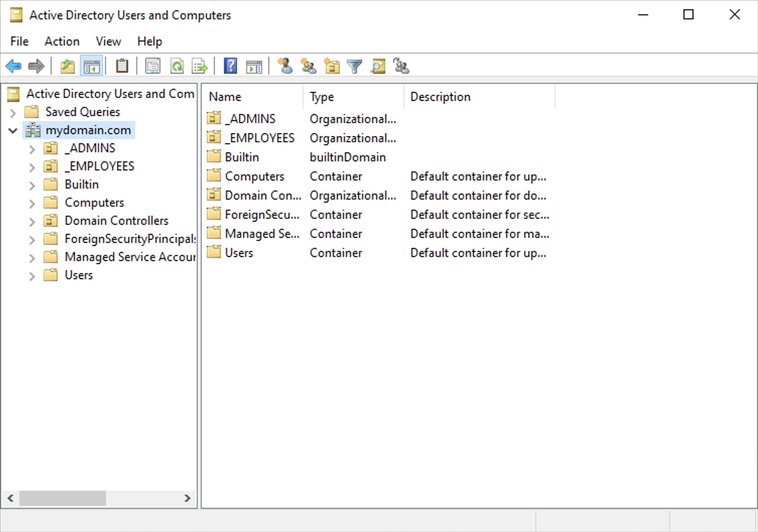Select Saved Queries in the console tree
This screenshot has height=532, width=758.
(83, 112)
